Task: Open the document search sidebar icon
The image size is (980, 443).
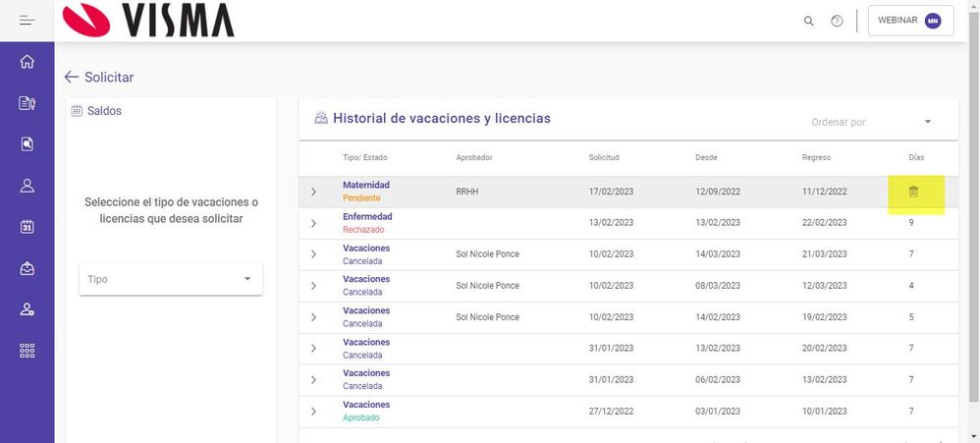Action: tap(27, 144)
